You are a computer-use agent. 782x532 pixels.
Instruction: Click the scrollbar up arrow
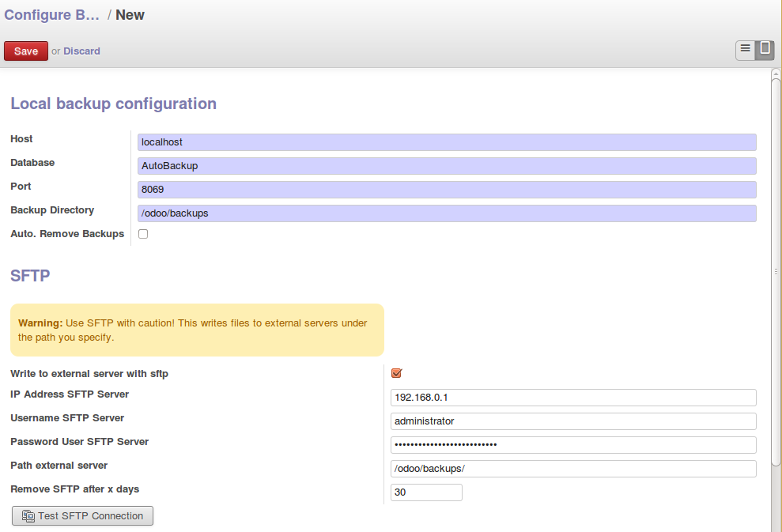[x=776, y=74]
